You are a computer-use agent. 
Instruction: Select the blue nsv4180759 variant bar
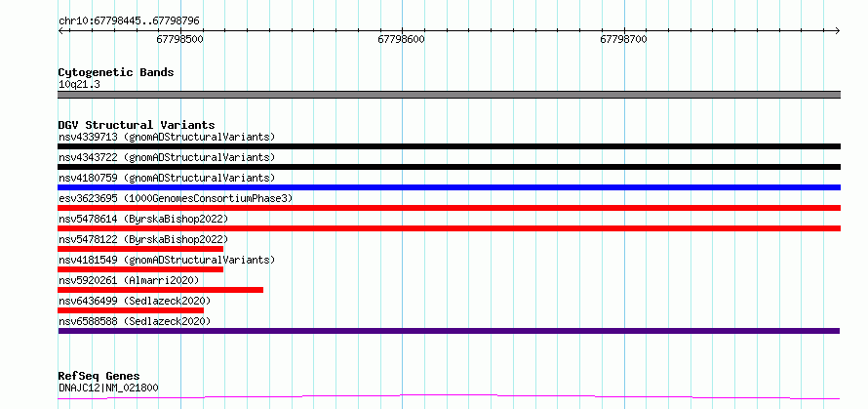pos(449,187)
